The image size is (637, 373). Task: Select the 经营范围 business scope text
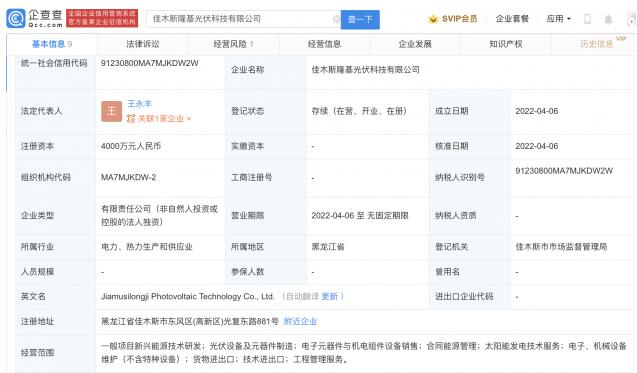coord(364,353)
